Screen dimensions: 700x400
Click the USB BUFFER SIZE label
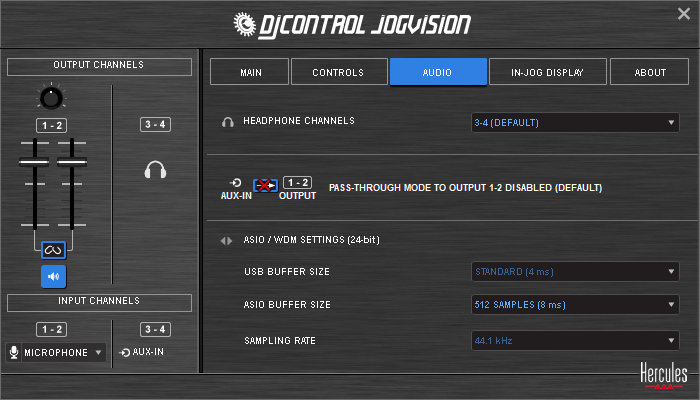pyautogui.click(x=287, y=271)
